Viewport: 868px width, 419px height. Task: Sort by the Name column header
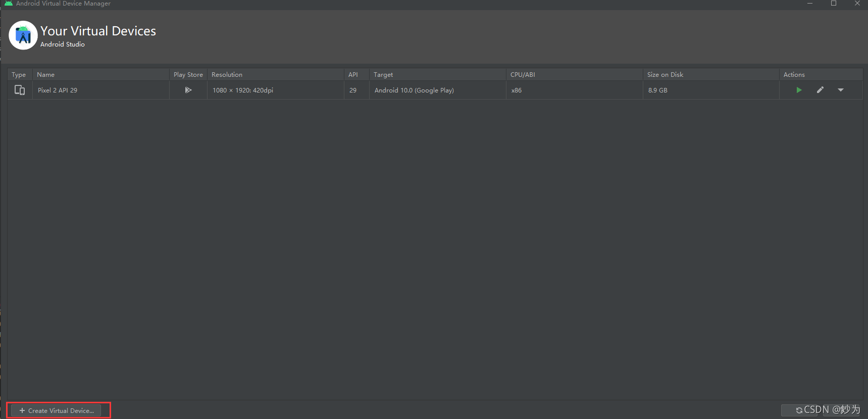pos(101,74)
